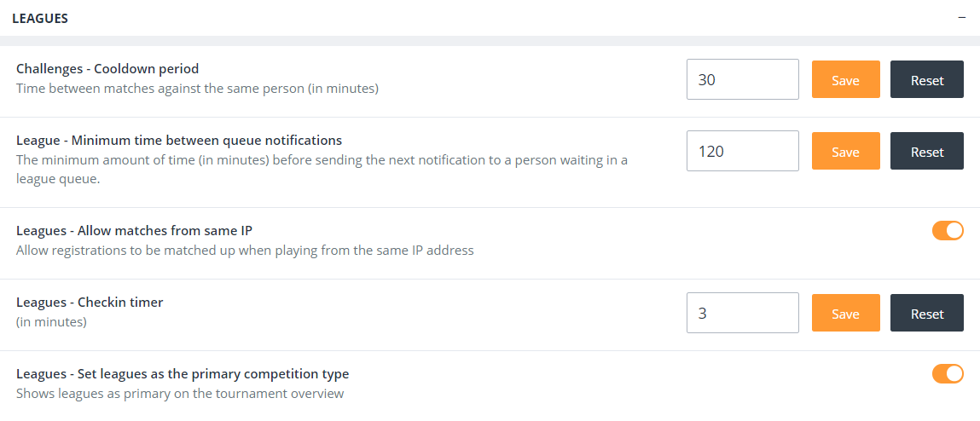The width and height of the screenshot is (980, 421).
Task: Reset the Challenges Cooldown period value
Action: pyautogui.click(x=927, y=79)
